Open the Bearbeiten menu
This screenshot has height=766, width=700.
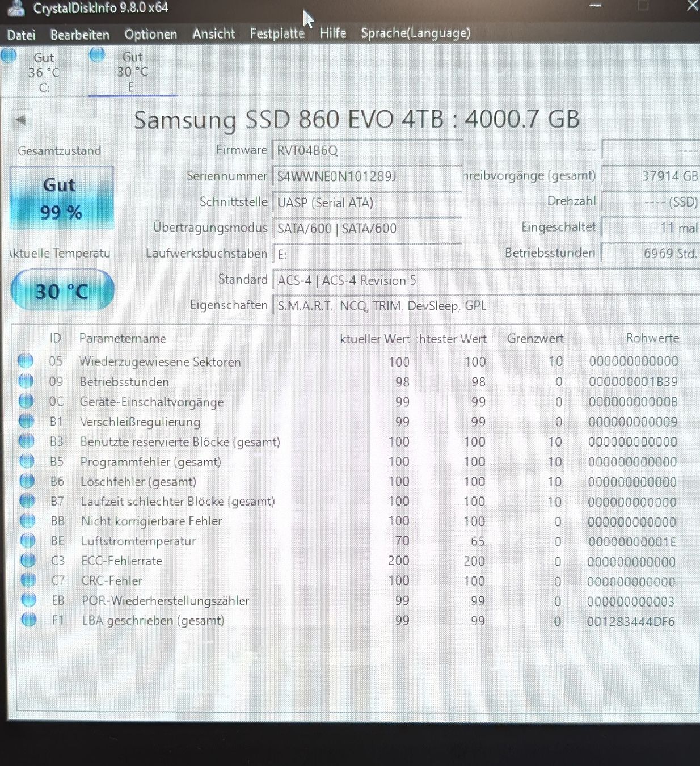point(80,35)
